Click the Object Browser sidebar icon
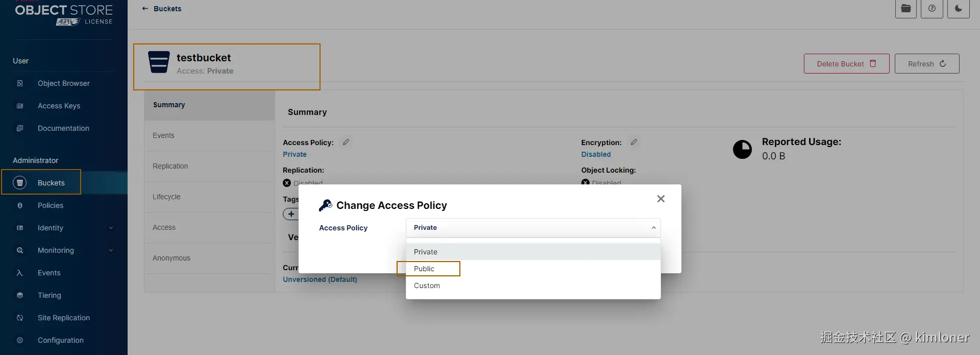980x355 pixels. coord(20,83)
